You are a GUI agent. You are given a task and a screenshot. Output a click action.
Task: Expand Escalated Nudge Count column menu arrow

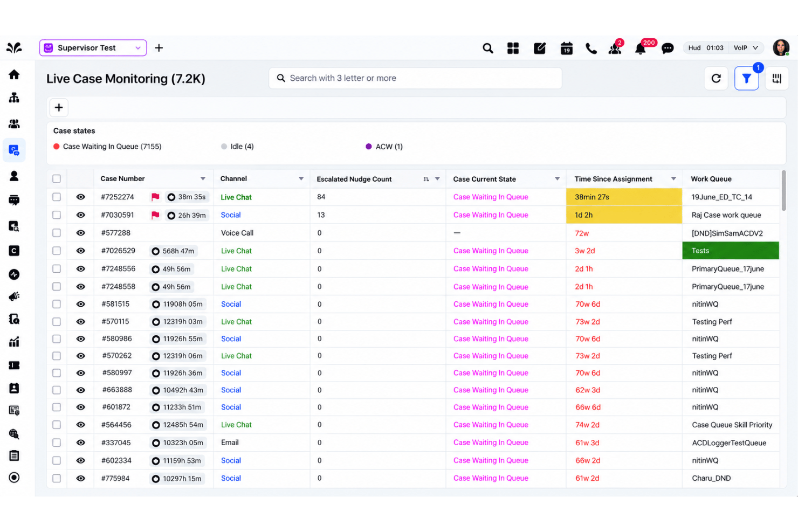click(x=437, y=179)
